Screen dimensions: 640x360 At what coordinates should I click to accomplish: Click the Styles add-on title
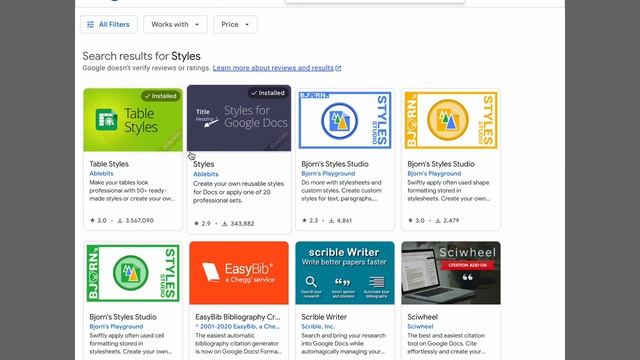point(203,164)
